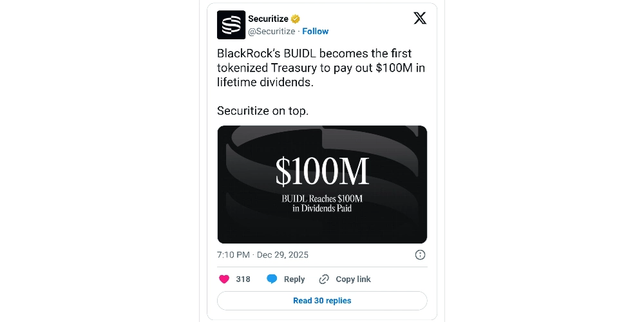Click the X logo in the tweet header
This screenshot has height=322, width=644.
420,19
